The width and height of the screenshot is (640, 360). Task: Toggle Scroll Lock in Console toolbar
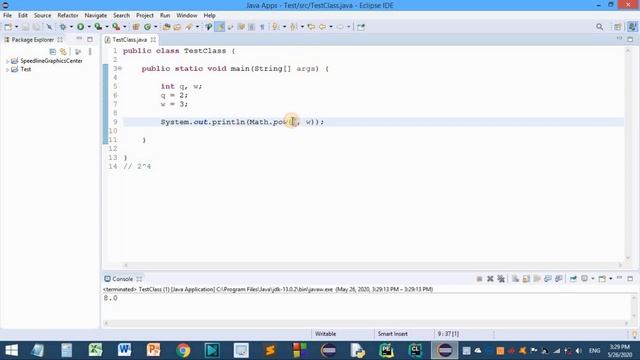[x=526, y=279]
